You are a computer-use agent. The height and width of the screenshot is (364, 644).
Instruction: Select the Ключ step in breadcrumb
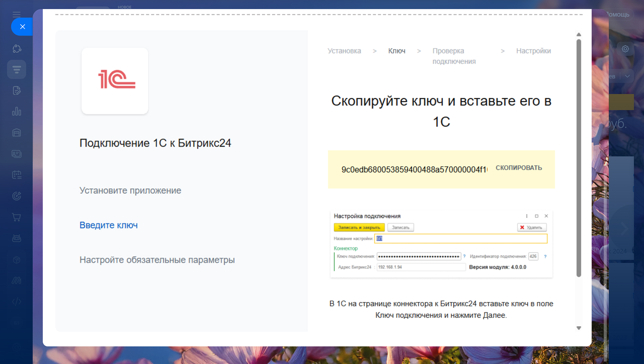[x=397, y=51]
